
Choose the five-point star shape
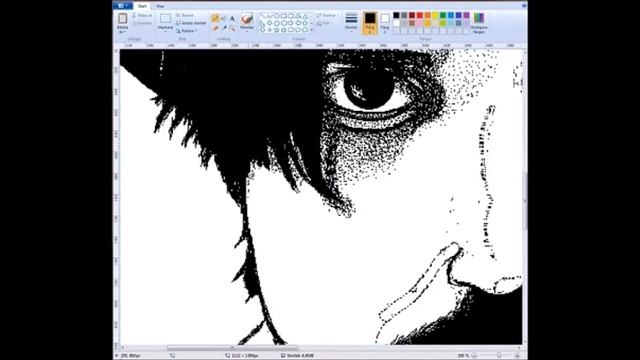click(277, 30)
